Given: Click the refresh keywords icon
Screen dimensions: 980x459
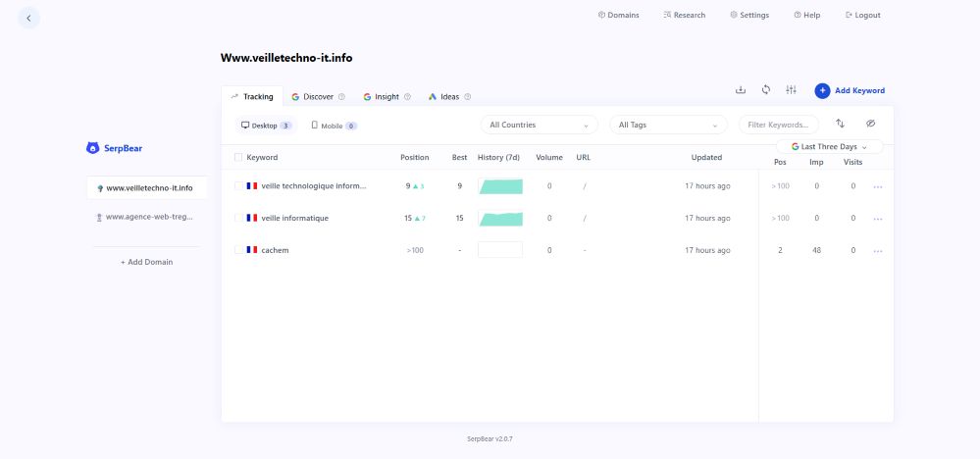Looking at the screenshot, I should (x=766, y=90).
